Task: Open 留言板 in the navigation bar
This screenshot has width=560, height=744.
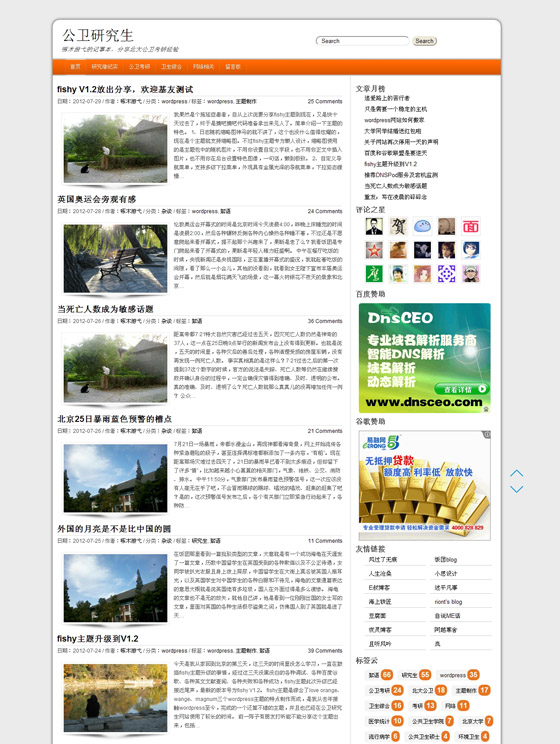Action: pyautogui.click(x=233, y=67)
